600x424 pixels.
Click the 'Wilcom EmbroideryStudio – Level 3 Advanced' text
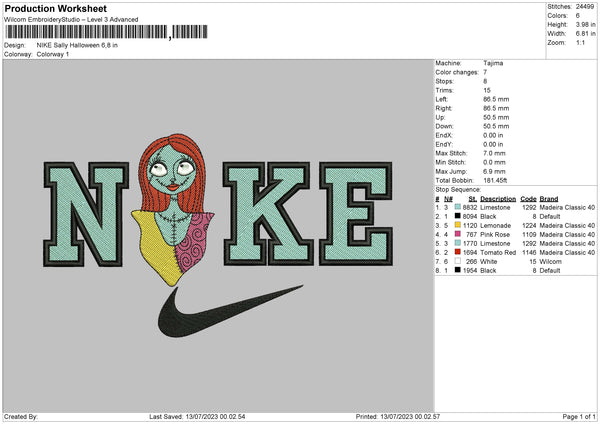click(x=71, y=20)
